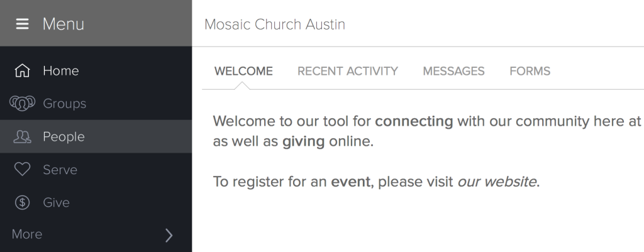Open the More sidebar section

(x=96, y=235)
